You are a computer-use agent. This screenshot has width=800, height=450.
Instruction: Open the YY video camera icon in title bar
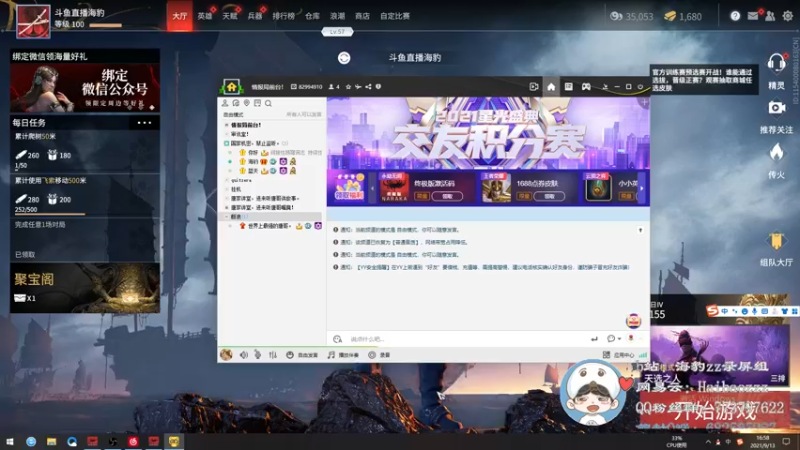click(x=534, y=87)
